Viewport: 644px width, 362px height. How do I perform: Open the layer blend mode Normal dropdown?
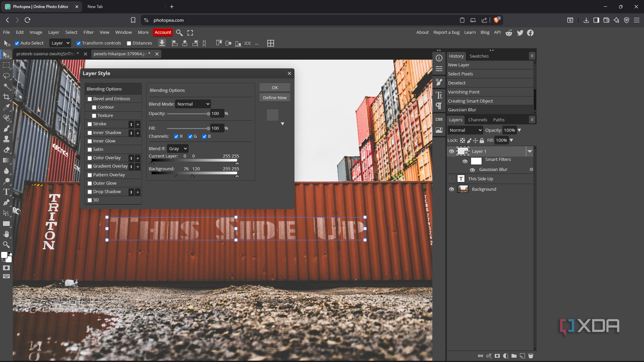coord(465,130)
